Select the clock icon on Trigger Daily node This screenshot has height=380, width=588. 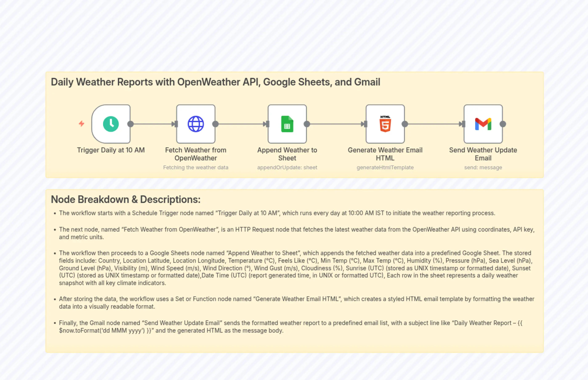[111, 124]
